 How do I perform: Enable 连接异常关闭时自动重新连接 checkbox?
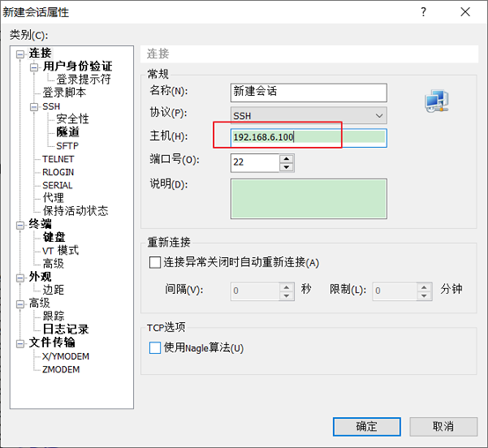pyautogui.click(x=155, y=262)
